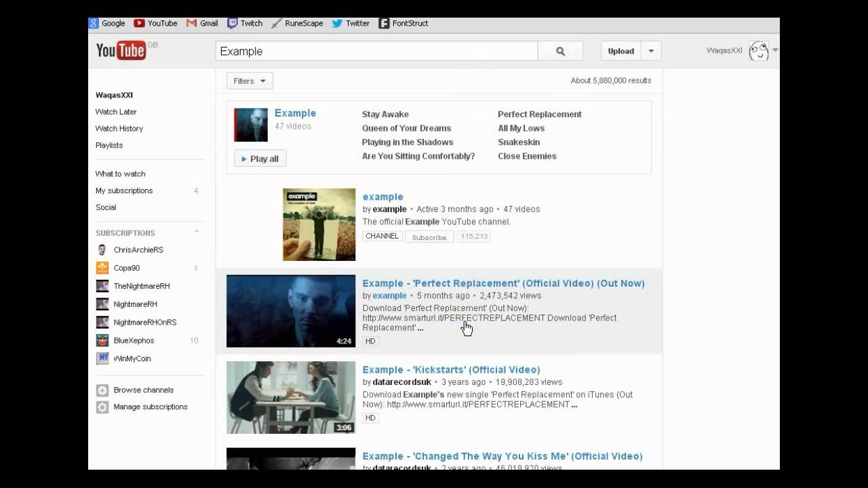868x488 pixels.
Task: Play All My Lows track
Action: pos(521,128)
